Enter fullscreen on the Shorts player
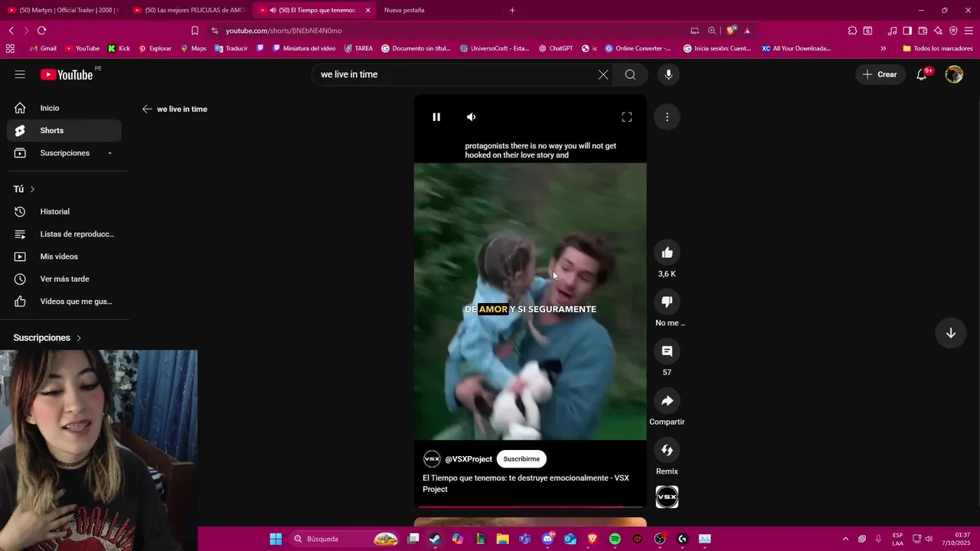 pos(626,117)
